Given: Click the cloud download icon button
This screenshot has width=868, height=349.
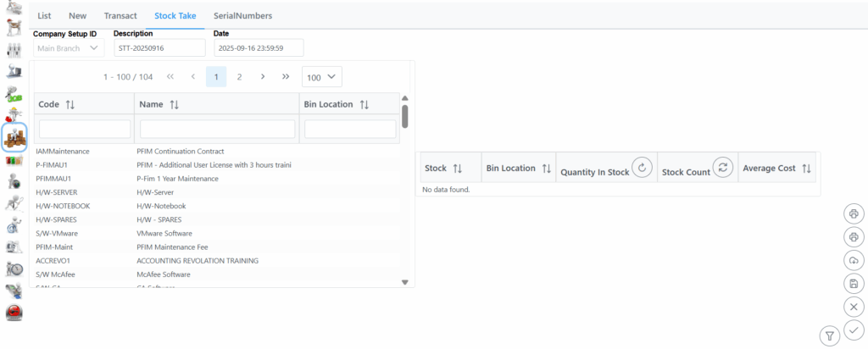Looking at the screenshot, I should (x=854, y=260).
